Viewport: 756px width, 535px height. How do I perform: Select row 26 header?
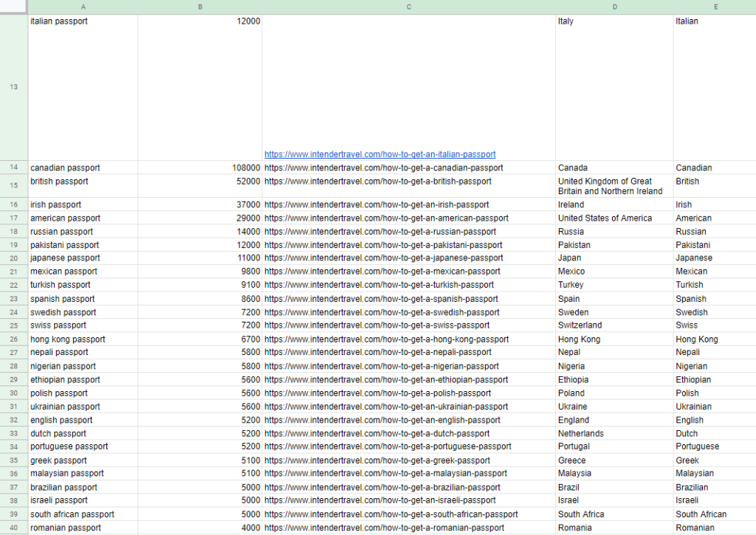point(13,339)
